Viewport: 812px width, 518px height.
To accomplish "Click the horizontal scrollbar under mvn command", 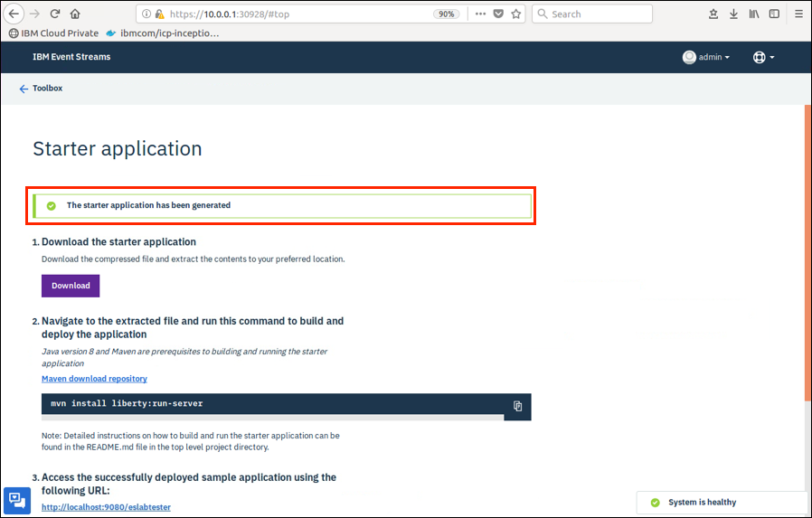I will 272,417.
